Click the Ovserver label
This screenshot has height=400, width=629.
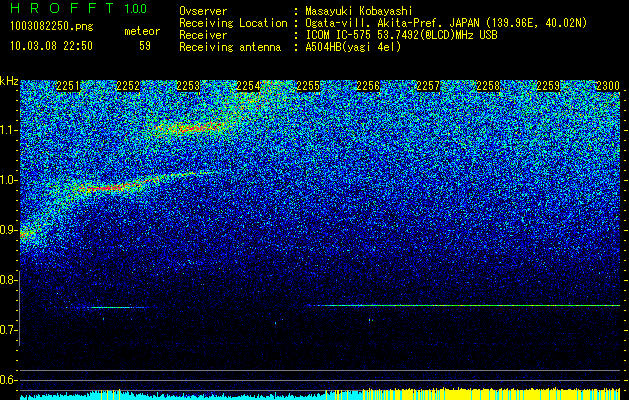click(x=203, y=11)
